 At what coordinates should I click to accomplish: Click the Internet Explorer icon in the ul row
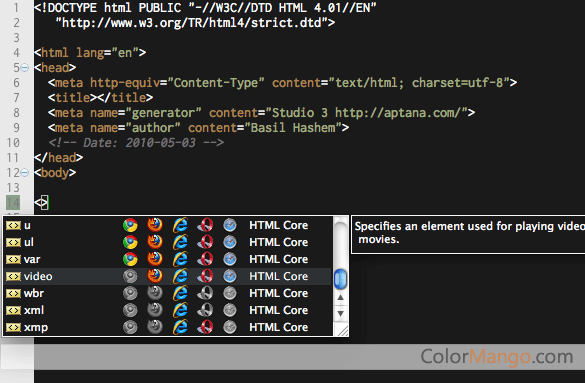point(180,242)
